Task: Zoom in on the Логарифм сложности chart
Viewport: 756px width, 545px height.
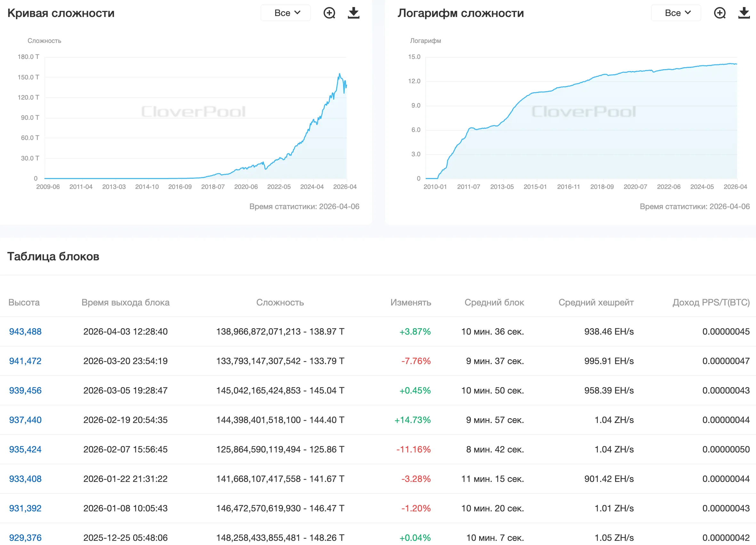Action: coord(720,13)
